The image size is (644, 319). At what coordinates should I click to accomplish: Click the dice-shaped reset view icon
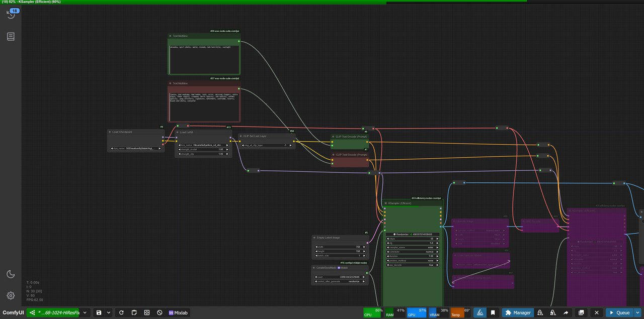point(147,312)
